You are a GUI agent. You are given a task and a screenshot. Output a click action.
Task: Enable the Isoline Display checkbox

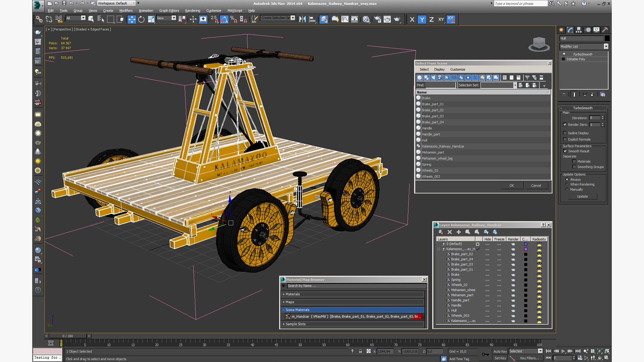[x=565, y=133]
